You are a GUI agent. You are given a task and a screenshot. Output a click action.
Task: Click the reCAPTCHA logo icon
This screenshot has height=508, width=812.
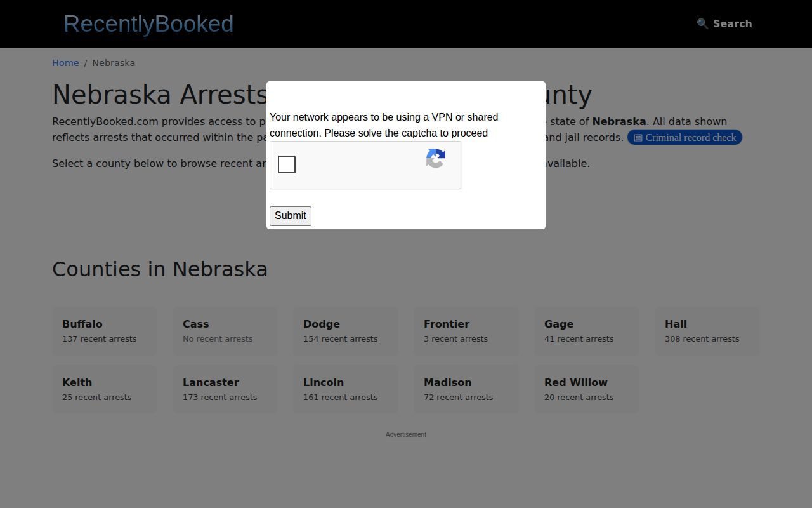436,159
